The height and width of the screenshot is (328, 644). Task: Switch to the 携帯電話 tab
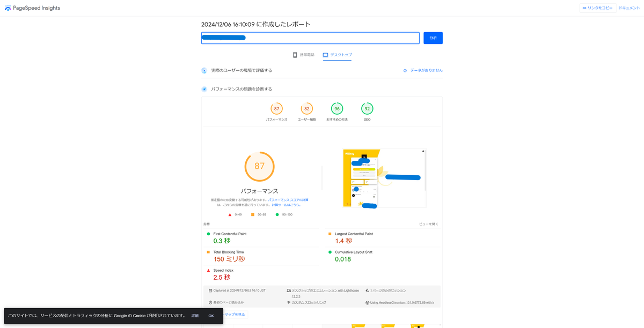303,55
